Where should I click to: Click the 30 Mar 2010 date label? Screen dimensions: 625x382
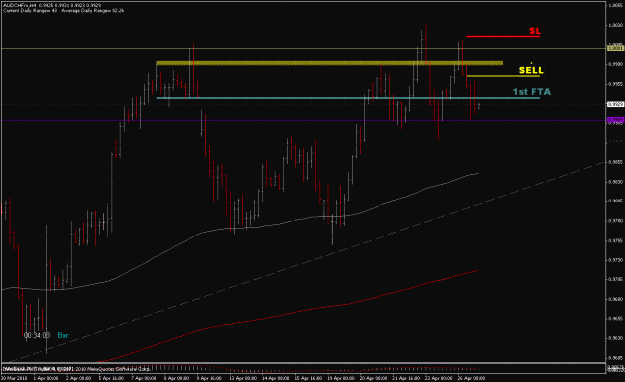[14, 378]
